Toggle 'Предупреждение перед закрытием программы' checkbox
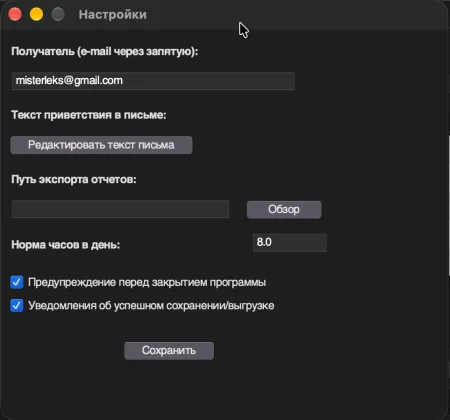 pos(17,282)
